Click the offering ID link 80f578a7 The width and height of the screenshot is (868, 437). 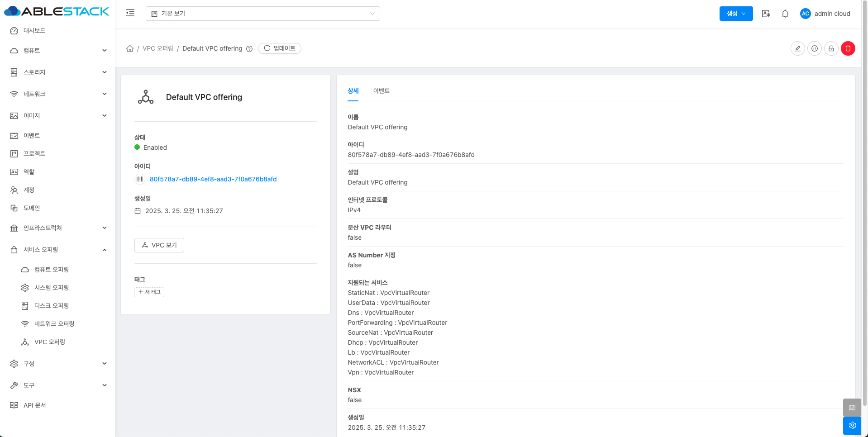click(x=213, y=179)
